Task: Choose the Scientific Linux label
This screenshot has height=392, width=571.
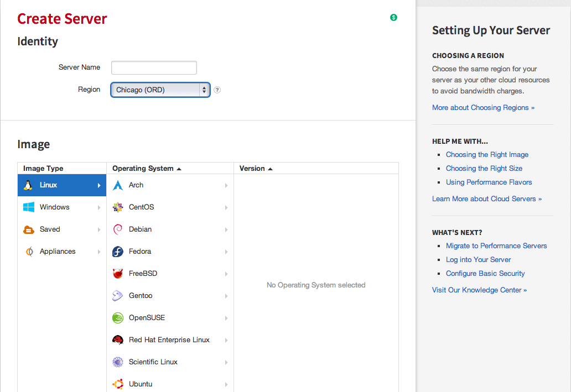Action: point(153,362)
